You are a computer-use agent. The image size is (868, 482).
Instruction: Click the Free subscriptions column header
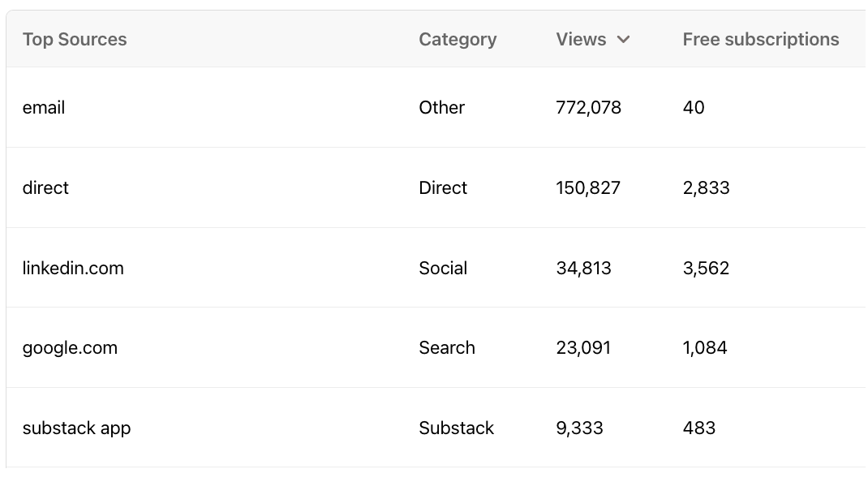(761, 39)
